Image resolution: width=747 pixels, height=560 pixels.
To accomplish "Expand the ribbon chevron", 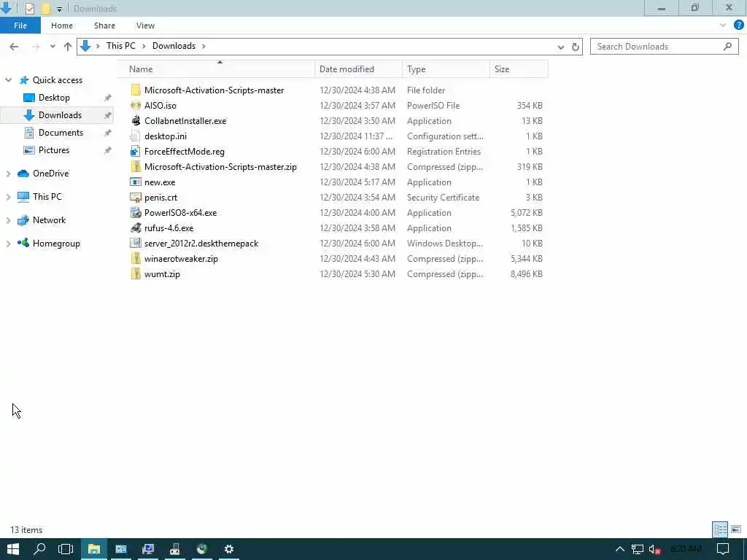I will pos(723,26).
